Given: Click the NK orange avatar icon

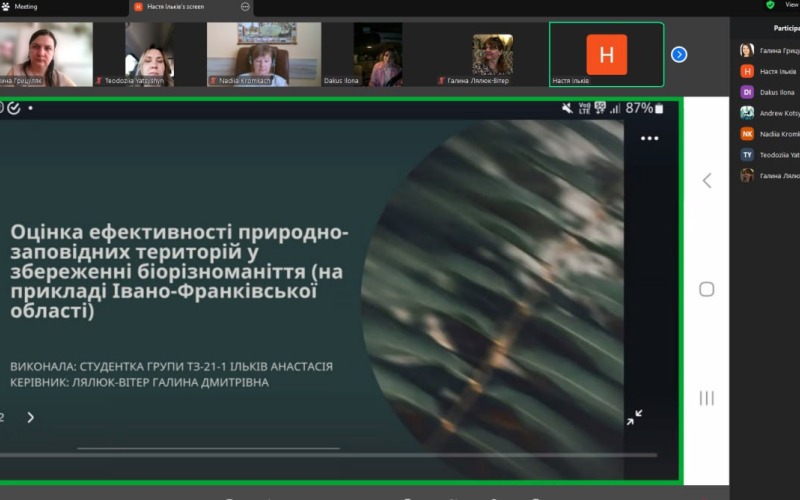Looking at the screenshot, I should pos(747,134).
